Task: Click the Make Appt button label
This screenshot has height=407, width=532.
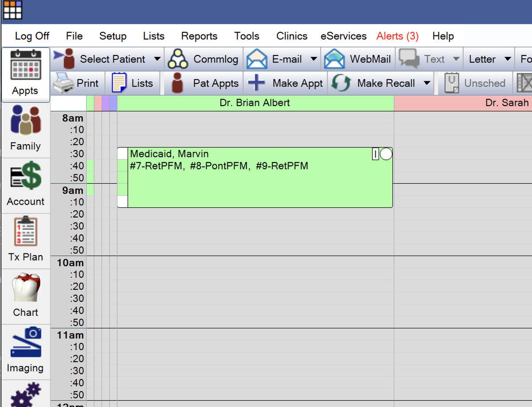Action: pyautogui.click(x=297, y=83)
